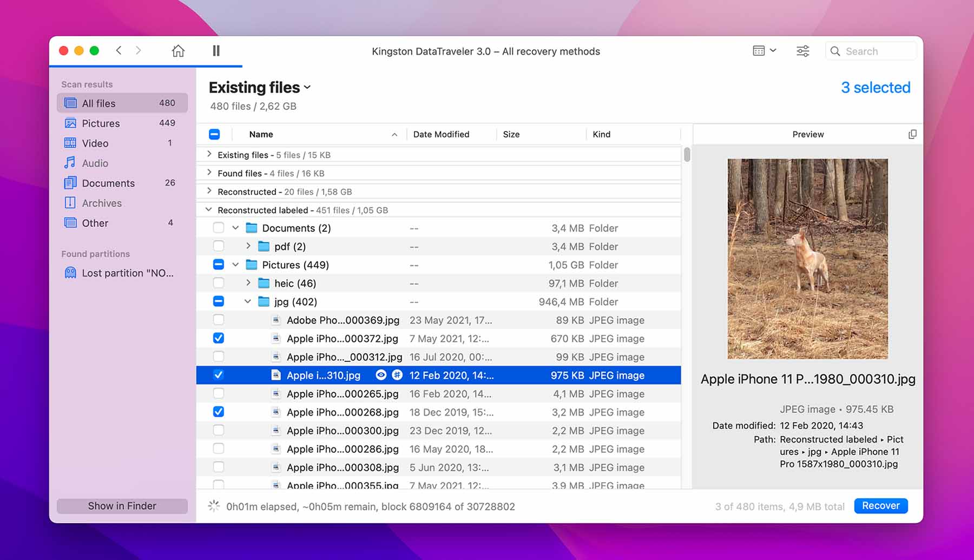Expand the Found files group
The width and height of the screenshot is (974, 560).
pos(209,173)
